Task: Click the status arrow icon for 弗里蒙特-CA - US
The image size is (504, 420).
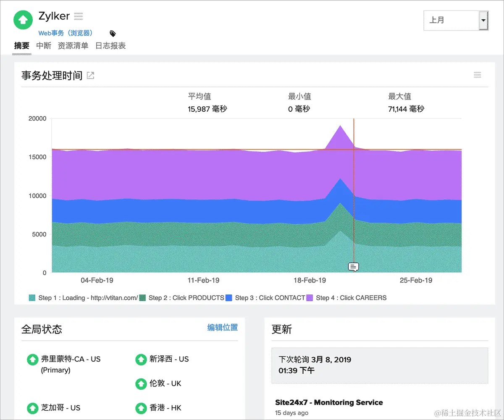Action: [33, 359]
